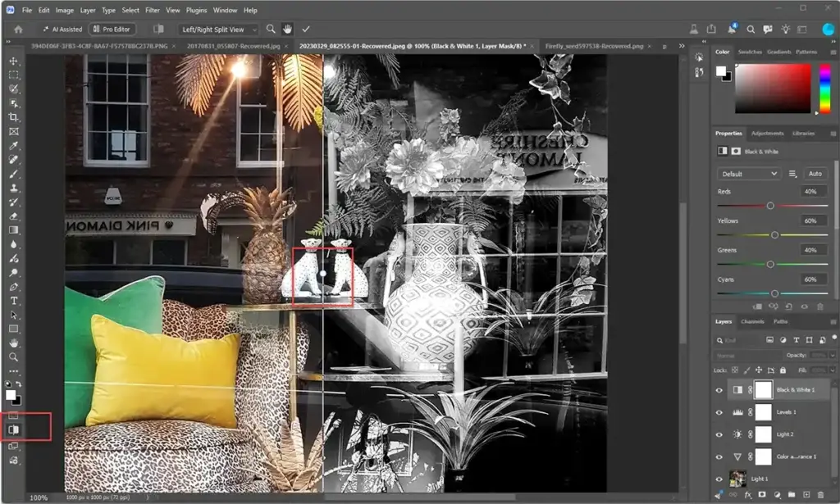The image size is (840, 504).
Task: Switch to the Channels tab
Action: 752,321
